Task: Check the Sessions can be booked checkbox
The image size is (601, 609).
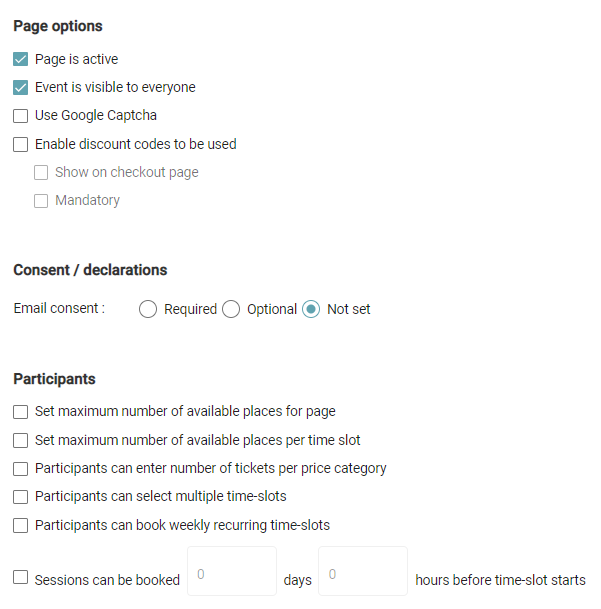Action: coord(21,577)
